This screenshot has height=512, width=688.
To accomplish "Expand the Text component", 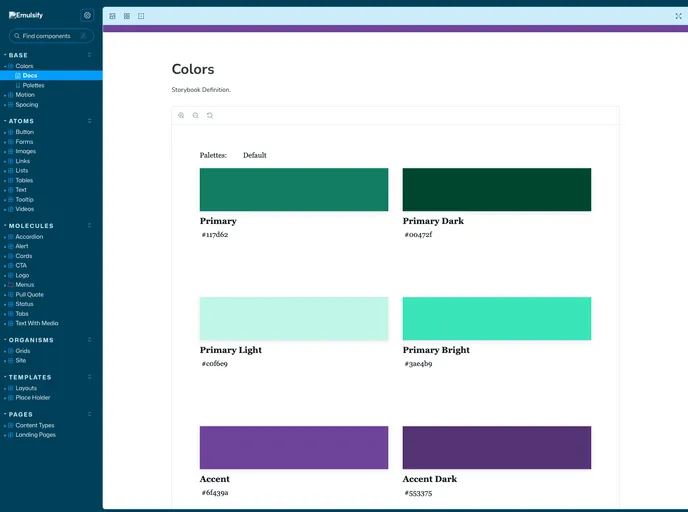I will tap(21, 190).
